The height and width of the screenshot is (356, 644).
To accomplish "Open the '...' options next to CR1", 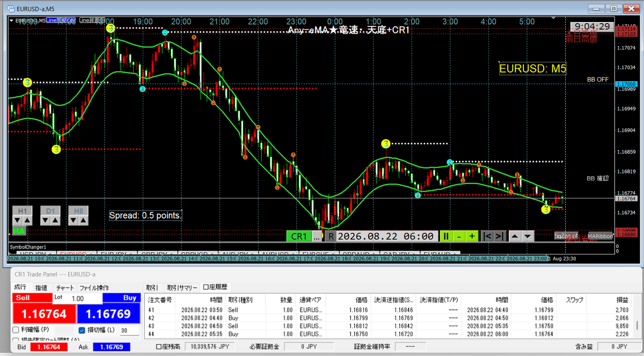I will [x=317, y=236].
